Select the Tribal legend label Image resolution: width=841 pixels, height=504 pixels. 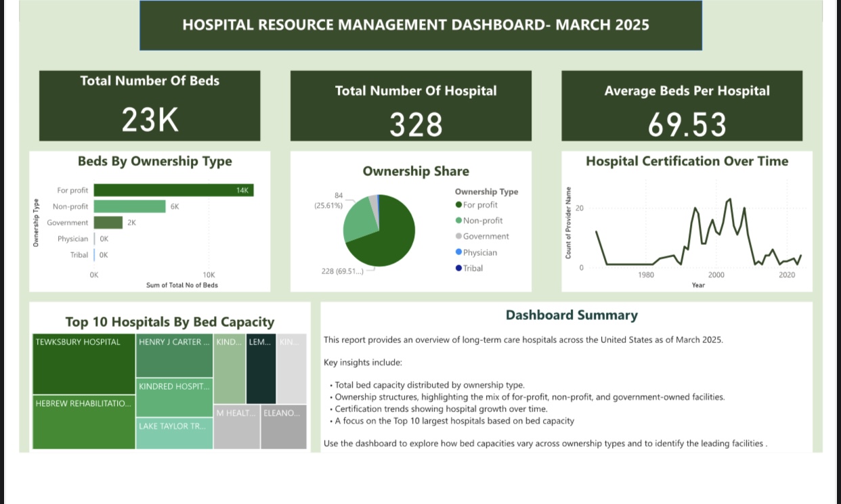473,268
